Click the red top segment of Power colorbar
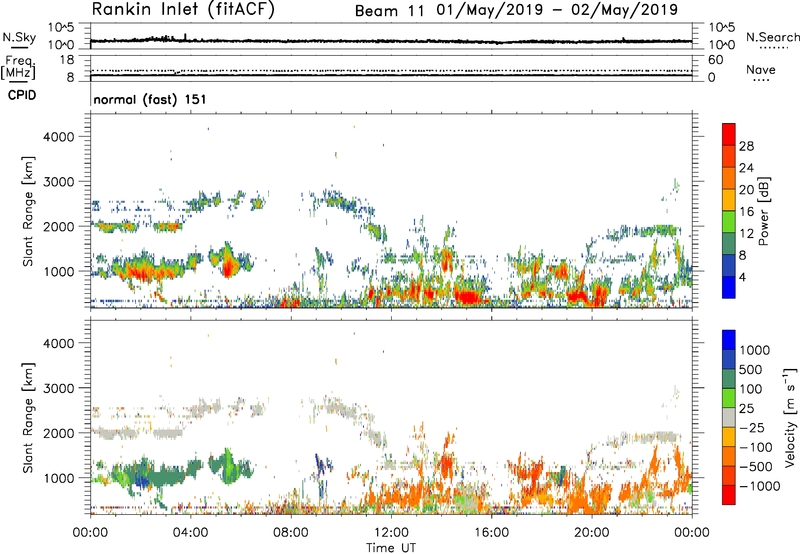This screenshot has width=800, height=554. [x=729, y=134]
